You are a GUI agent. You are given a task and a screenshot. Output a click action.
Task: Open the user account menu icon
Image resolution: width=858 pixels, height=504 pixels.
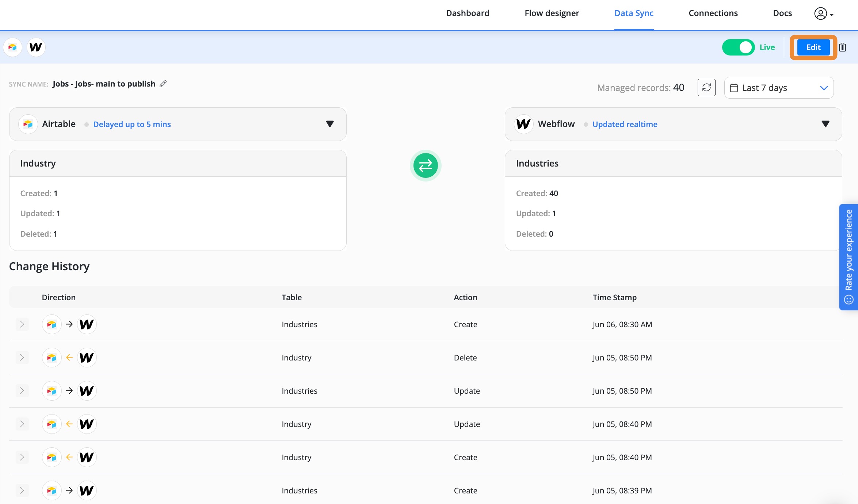point(824,14)
